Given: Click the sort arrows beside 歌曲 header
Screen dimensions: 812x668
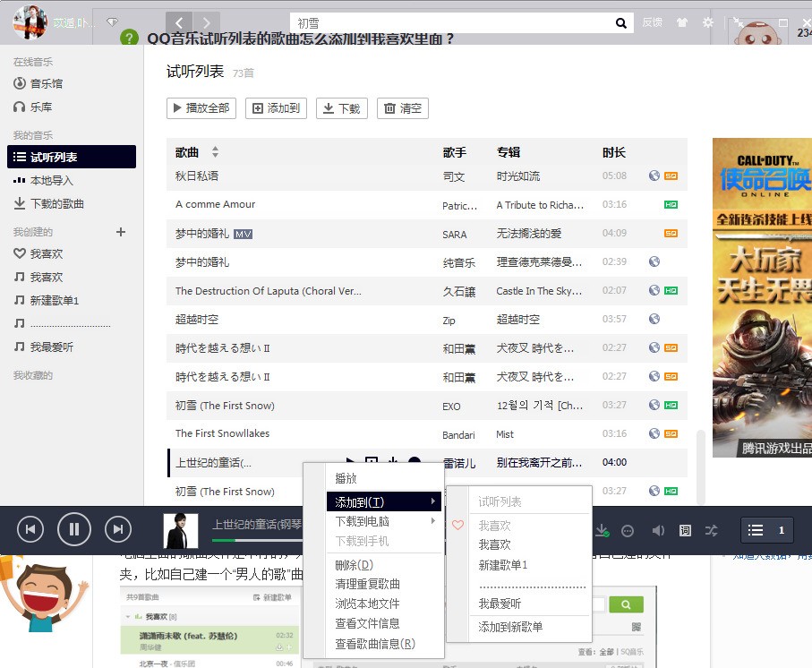Looking at the screenshot, I should pos(215,151).
